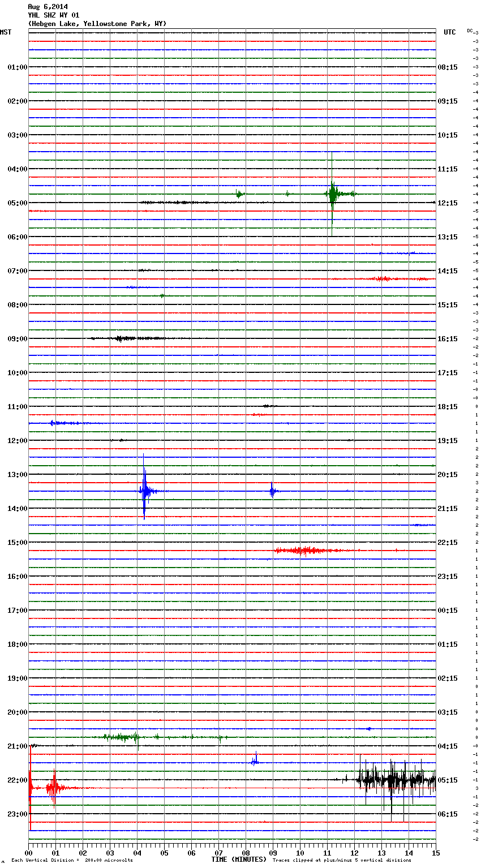Viewport: 481px width, 868px height.
Task: Click the MST time zone label
Action: pos(6,32)
